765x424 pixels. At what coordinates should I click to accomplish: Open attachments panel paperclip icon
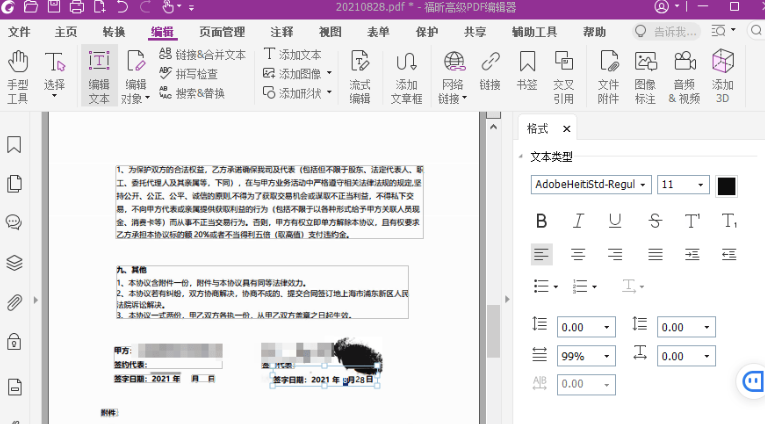14,303
